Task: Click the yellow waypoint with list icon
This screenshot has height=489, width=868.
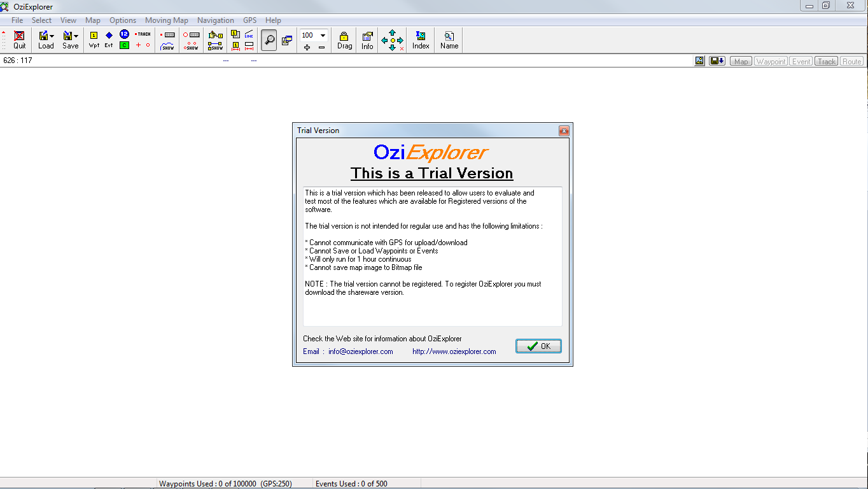Action: (235, 34)
